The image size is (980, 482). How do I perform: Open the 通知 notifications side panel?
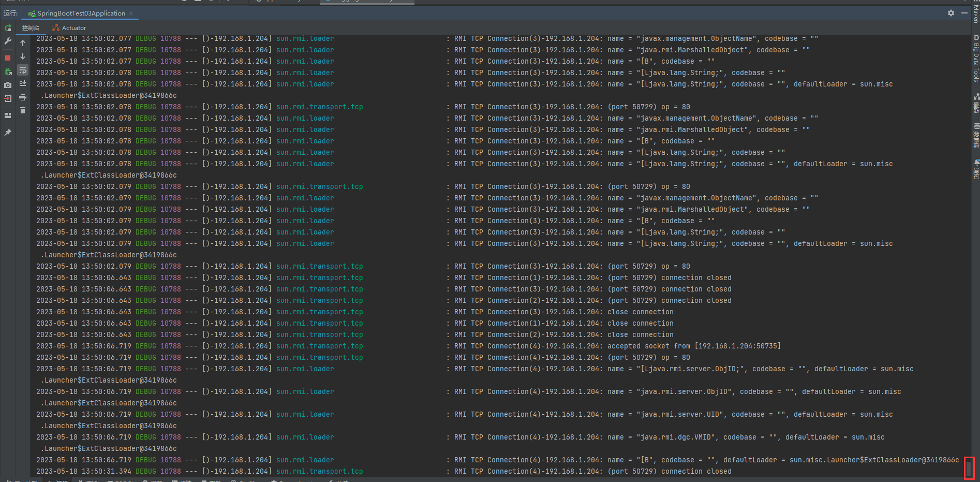tap(976, 169)
